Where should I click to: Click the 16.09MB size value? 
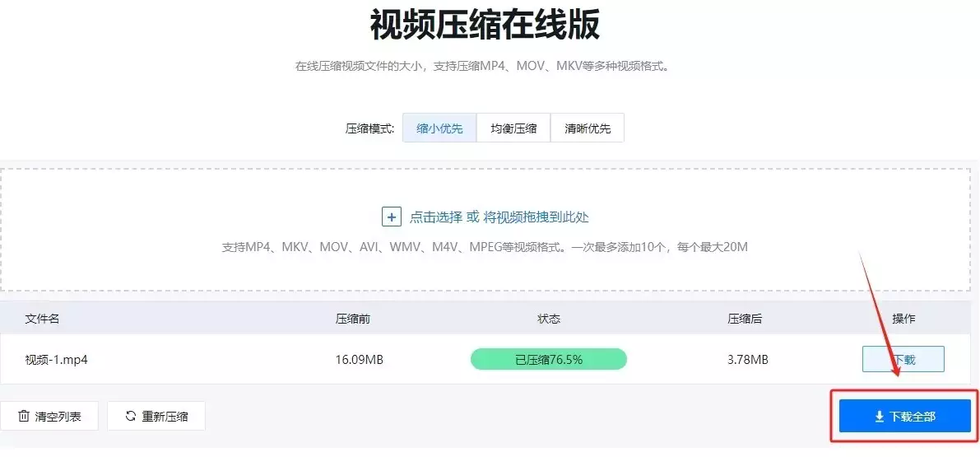360,360
